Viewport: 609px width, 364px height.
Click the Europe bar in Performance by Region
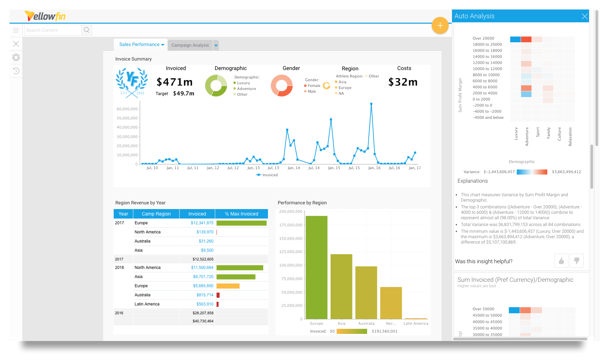pyautogui.click(x=316, y=267)
